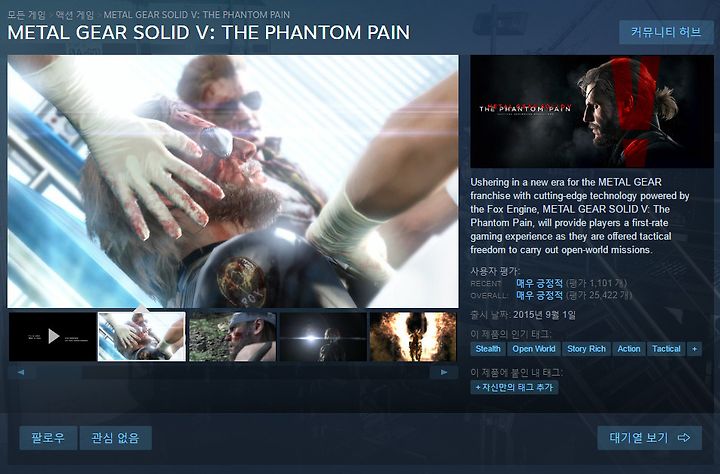Select the Open World tag
Screen dimensions: 720x474
point(534,349)
